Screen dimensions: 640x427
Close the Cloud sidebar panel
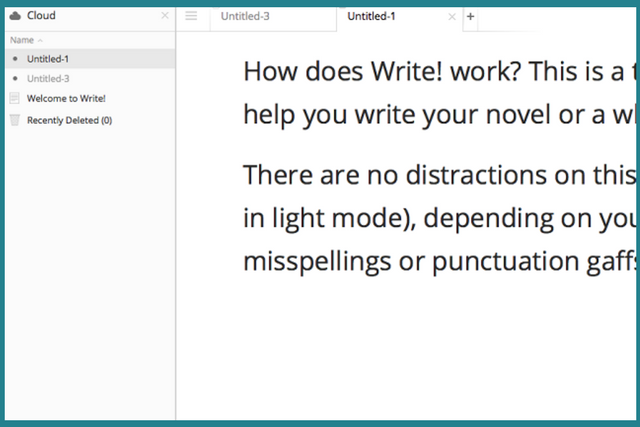pos(165,16)
